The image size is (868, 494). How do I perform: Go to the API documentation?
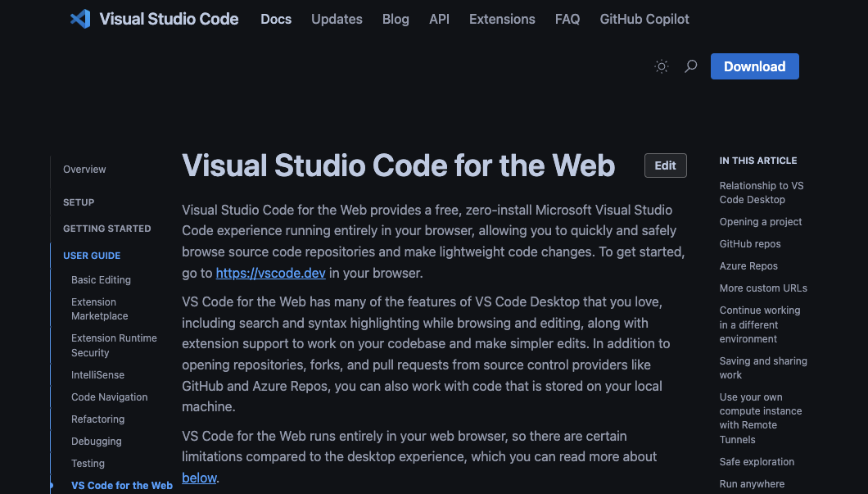[x=439, y=19]
